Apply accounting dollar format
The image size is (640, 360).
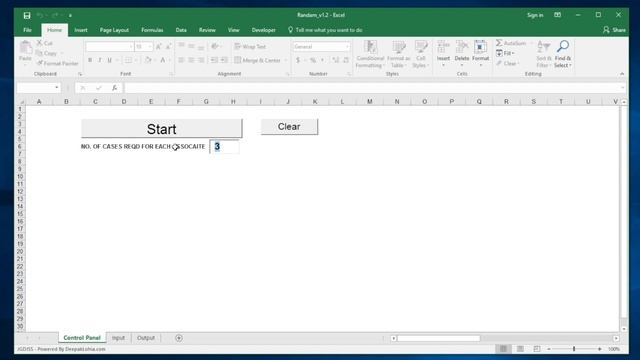point(298,60)
